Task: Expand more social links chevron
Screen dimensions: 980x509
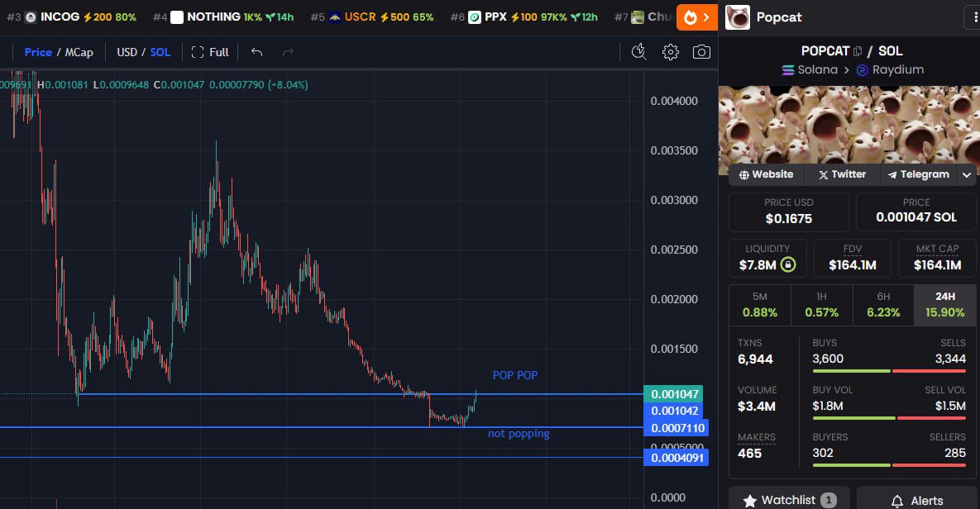Action: [966, 175]
